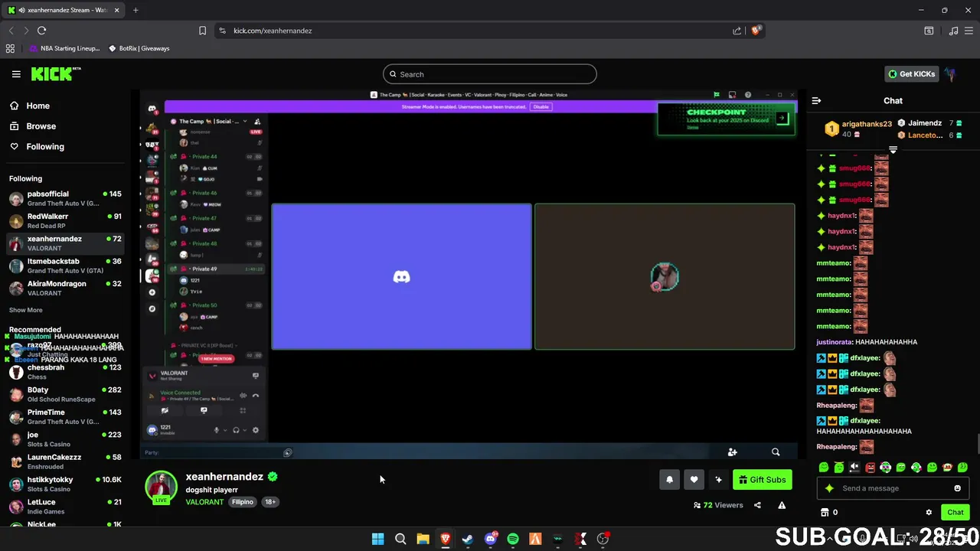This screenshot has height=551, width=980.
Task: Open B0aty recommended channel
Action: 65,394
